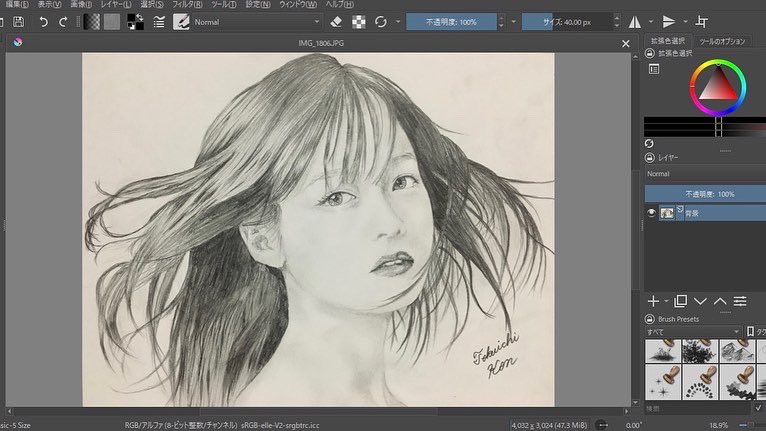766x431 pixels.
Task: Open layer blending mode Normal dropdown
Action: click(705, 174)
